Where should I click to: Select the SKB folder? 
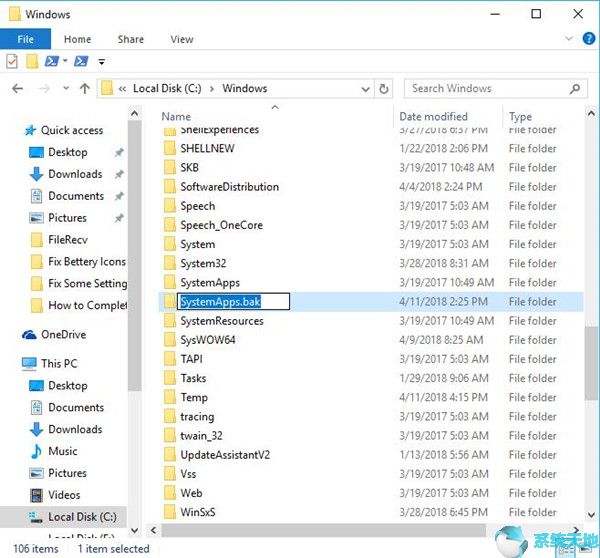pyautogui.click(x=189, y=168)
